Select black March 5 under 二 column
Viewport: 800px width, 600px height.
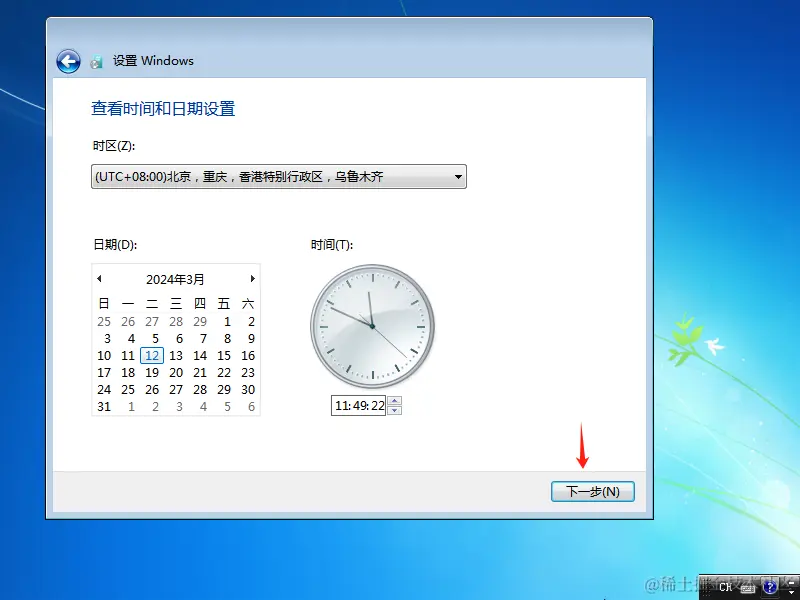155,339
